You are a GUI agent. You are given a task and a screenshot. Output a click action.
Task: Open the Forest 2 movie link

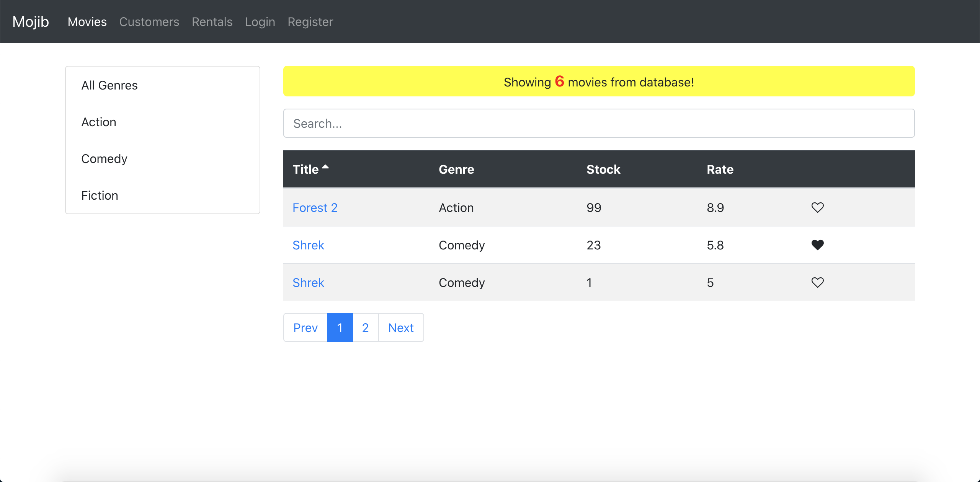(315, 208)
